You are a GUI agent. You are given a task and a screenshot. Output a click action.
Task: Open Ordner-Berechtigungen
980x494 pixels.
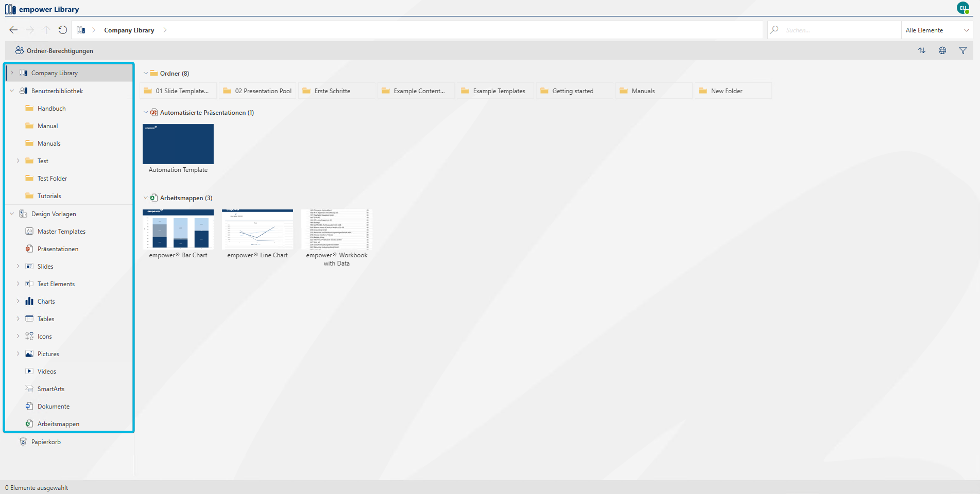coord(54,50)
